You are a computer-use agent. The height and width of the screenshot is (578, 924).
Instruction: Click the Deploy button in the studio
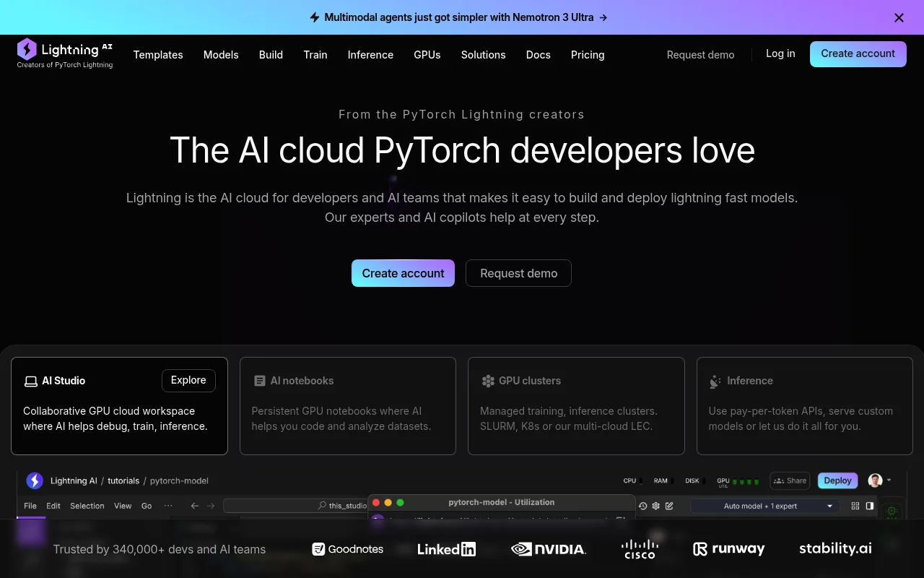pos(837,480)
